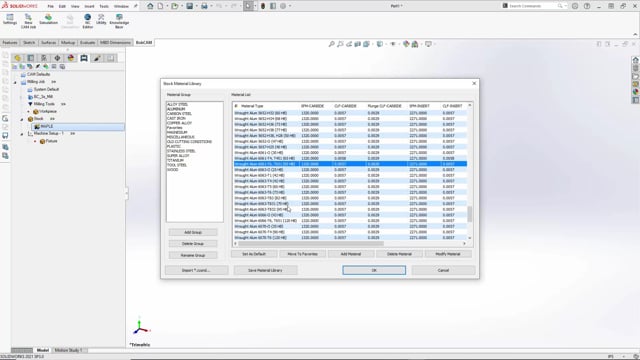Image resolution: width=640 pixels, height=360 pixels.
Task: Click OK in Stock Material Library
Action: pyautogui.click(x=374, y=270)
